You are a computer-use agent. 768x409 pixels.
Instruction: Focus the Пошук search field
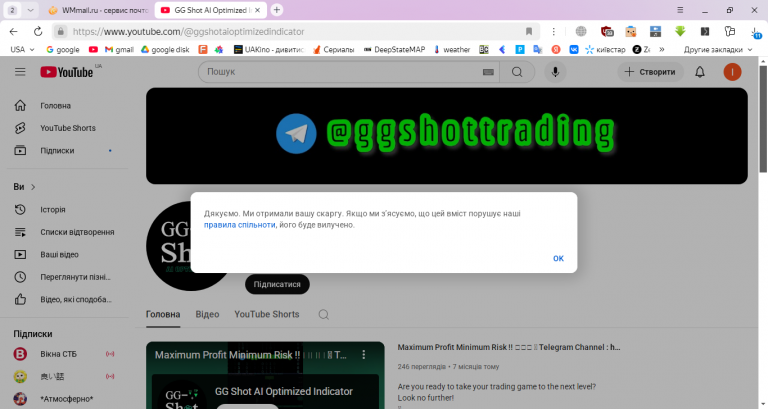click(x=343, y=72)
